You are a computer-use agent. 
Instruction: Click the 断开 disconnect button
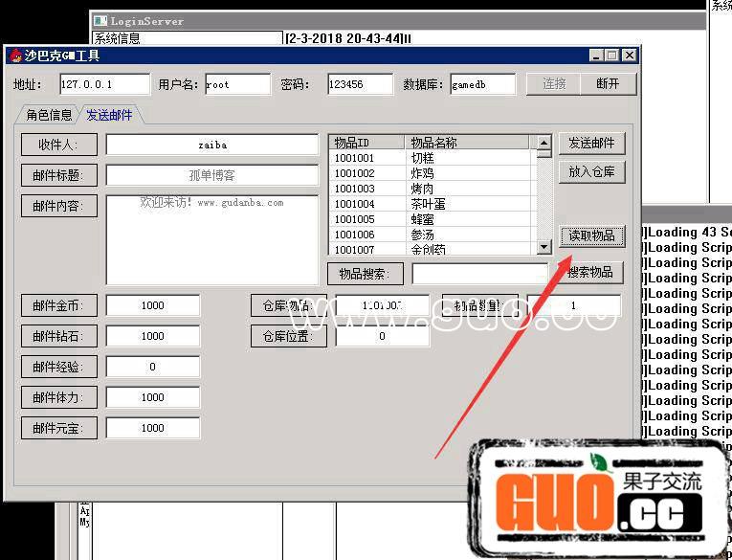tap(608, 84)
